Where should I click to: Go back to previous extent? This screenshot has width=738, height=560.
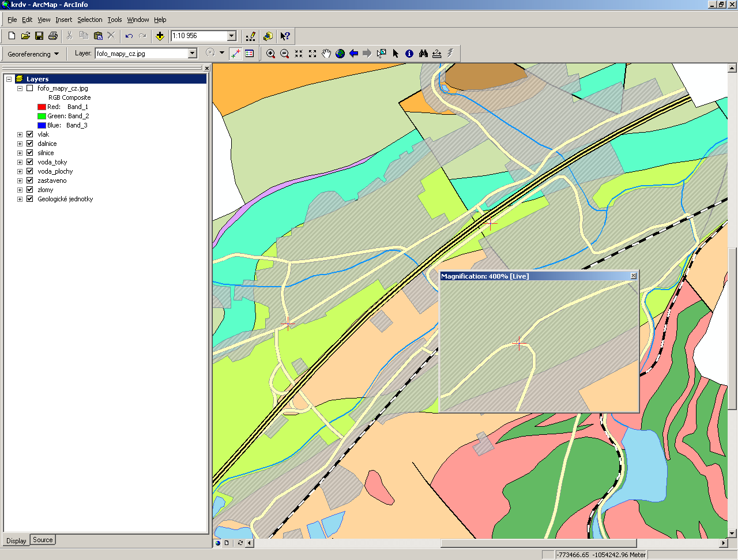[x=354, y=54]
